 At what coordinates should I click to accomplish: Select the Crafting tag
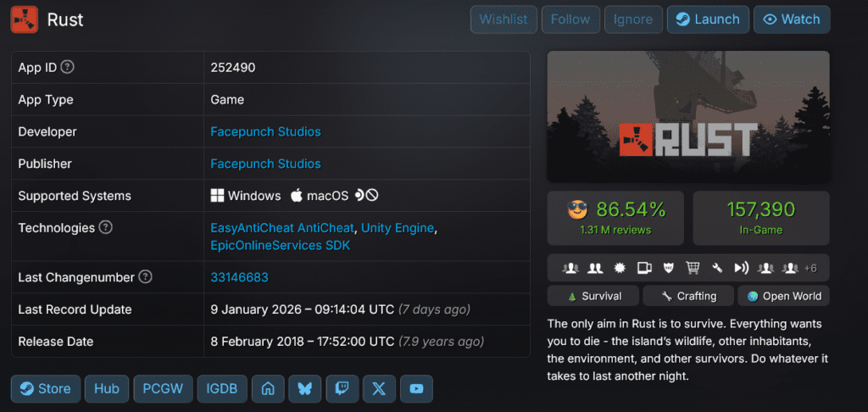688,296
